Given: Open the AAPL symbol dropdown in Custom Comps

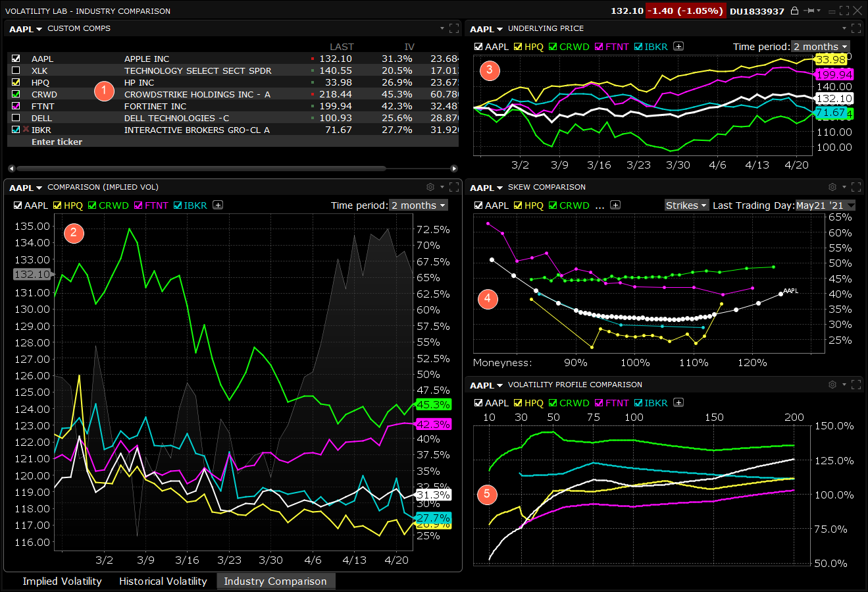Looking at the screenshot, I should click(x=26, y=28).
